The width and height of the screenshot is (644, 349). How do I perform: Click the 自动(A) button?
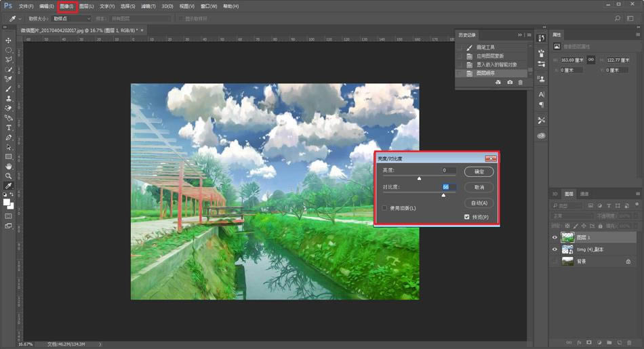(x=479, y=203)
